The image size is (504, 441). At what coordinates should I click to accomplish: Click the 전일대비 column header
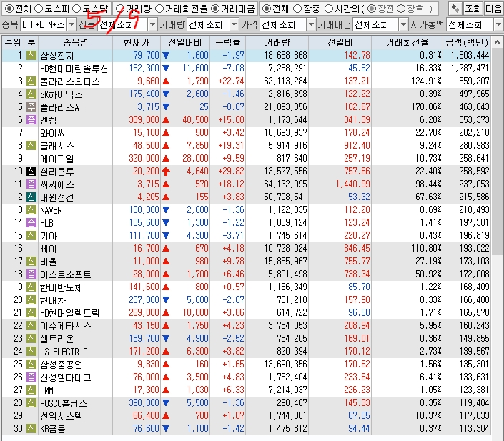(185, 42)
